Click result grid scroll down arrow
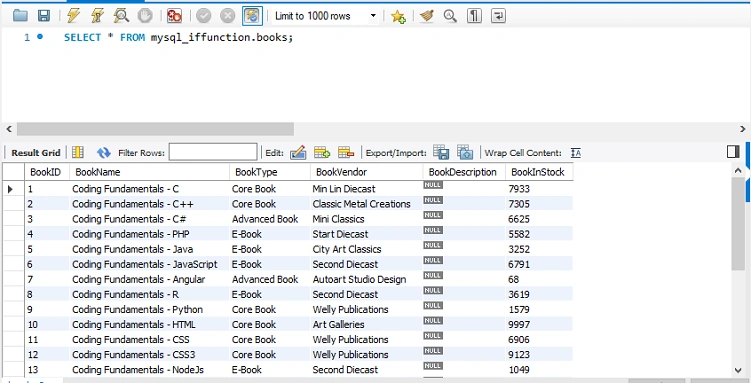This screenshot has width=751, height=383. click(738, 370)
